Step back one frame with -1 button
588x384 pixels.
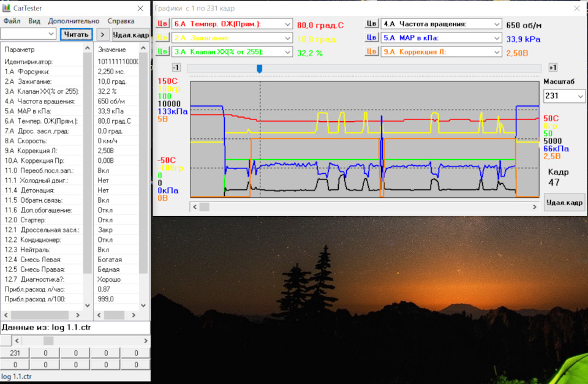[176, 68]
